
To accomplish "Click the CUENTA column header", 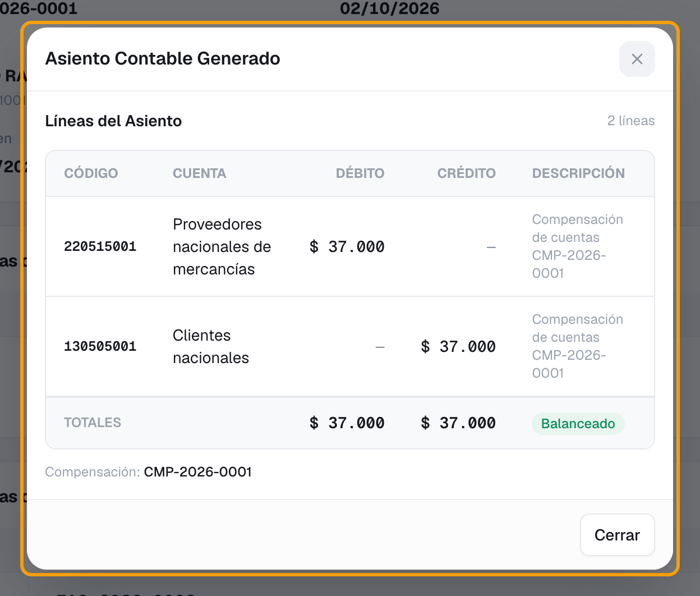I will click(200, 173).
